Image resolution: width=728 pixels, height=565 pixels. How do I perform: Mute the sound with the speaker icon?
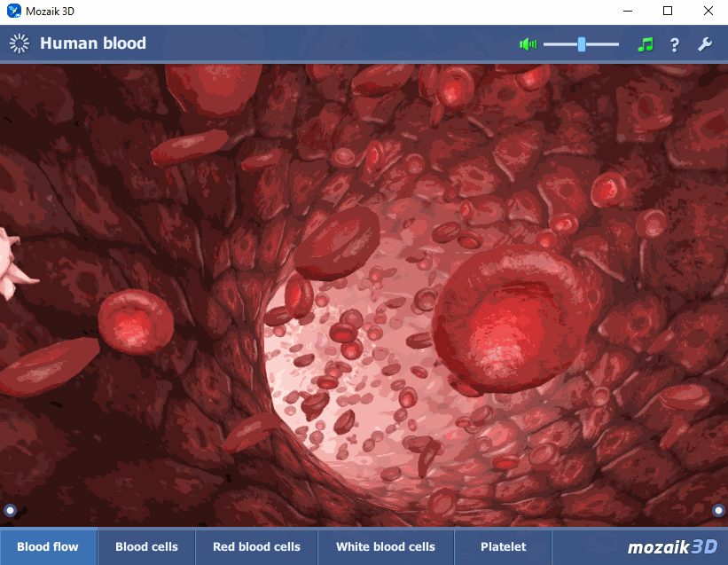click(528, 44)
